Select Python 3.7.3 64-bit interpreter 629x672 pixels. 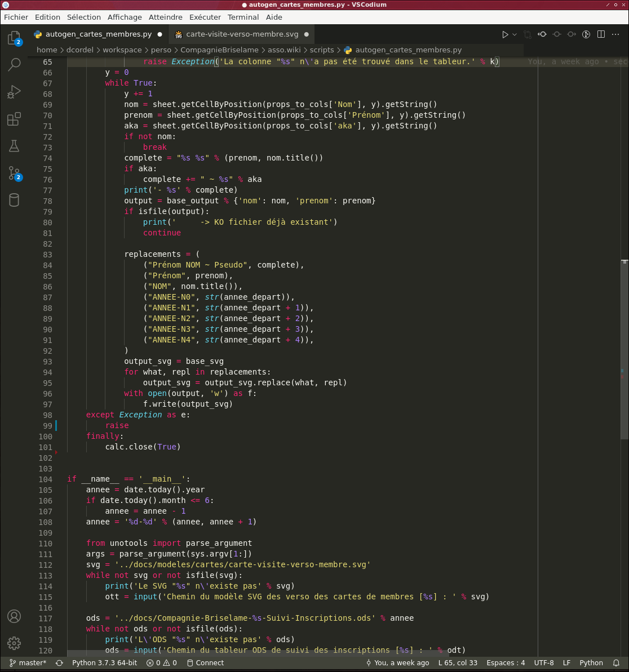pos(105,662)
